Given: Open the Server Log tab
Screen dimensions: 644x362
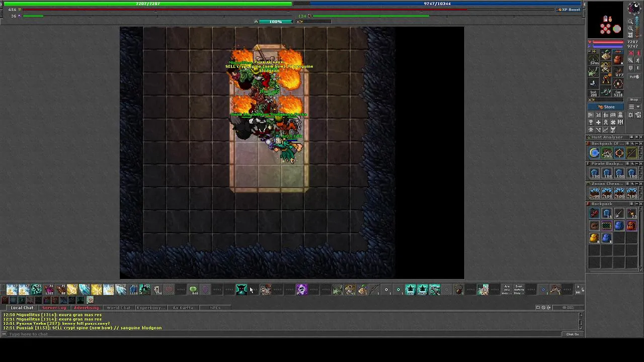Looking at the screenshot, I should (54, 308).
